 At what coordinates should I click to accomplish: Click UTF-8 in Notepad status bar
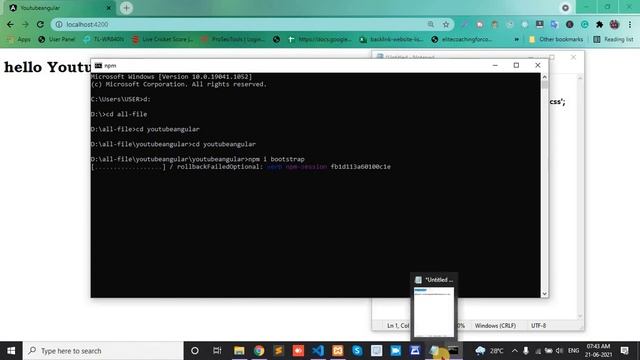[x=538, y=326]
